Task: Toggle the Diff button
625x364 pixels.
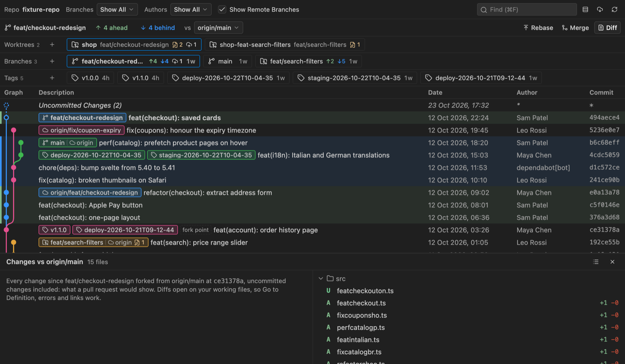Action: [x=607, y=28]
